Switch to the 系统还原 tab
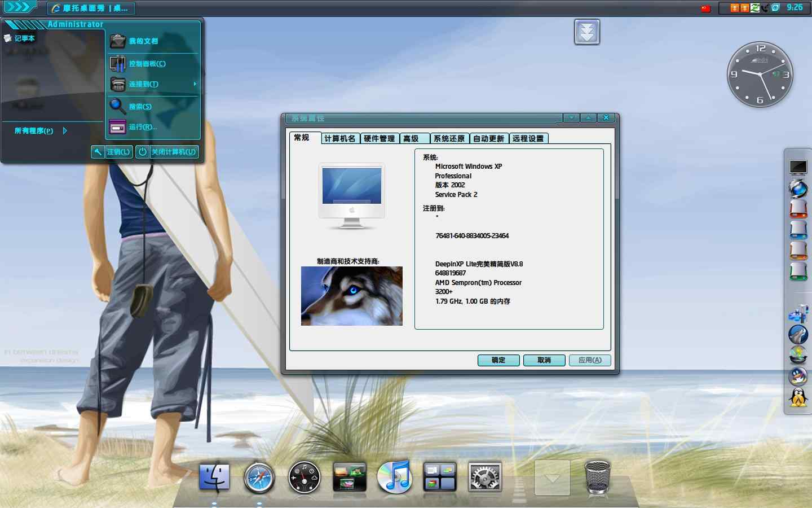Screen dimensions: 812x508 (449, 138)
